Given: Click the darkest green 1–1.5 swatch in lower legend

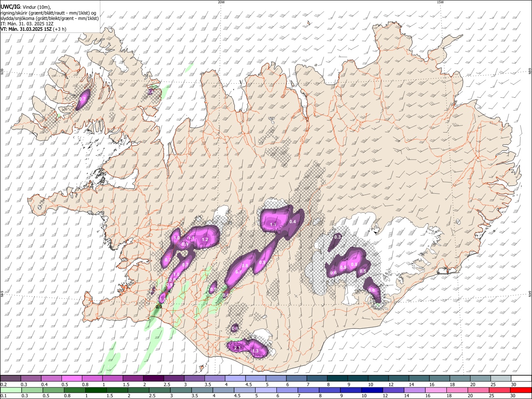Looking at the screenshot, I should (96, 390).
